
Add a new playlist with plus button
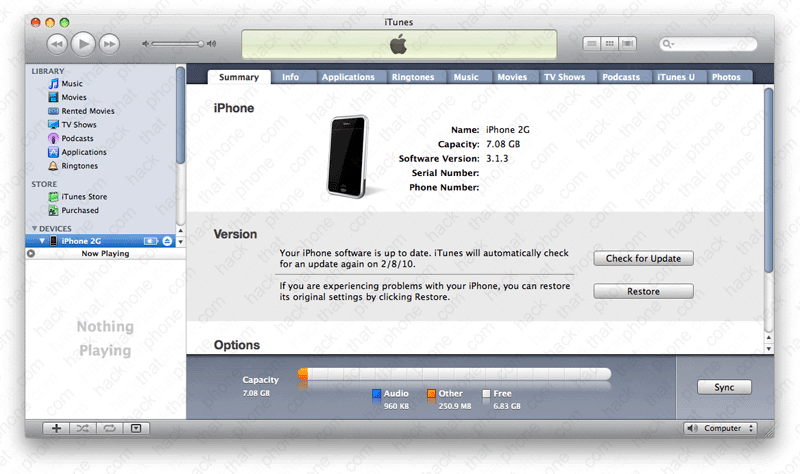[x=56, y=428]
